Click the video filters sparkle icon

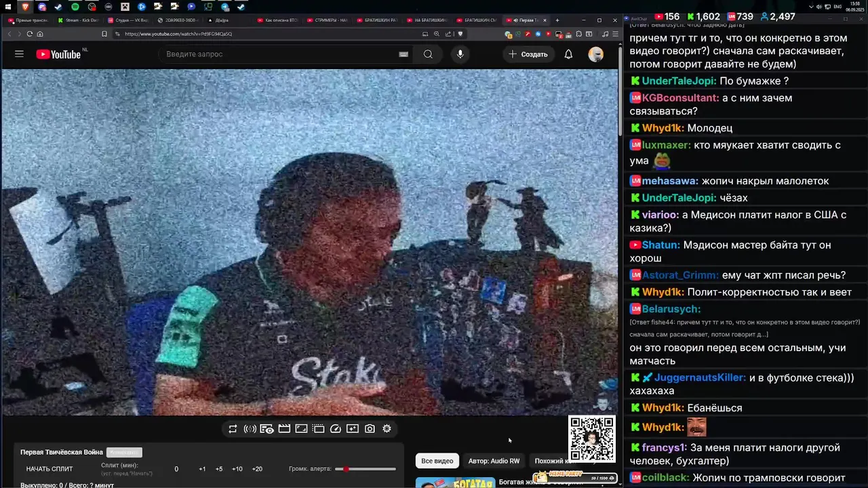click(353, 429)
